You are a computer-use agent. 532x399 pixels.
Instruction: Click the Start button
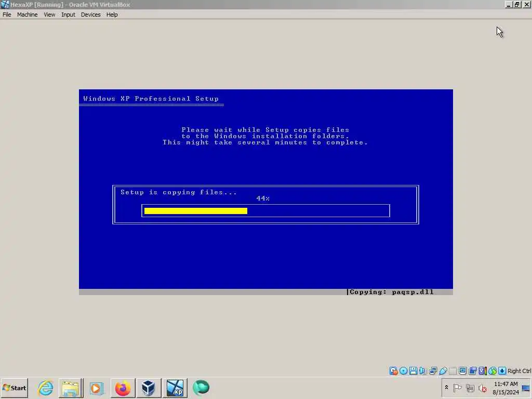pos(14,388)
